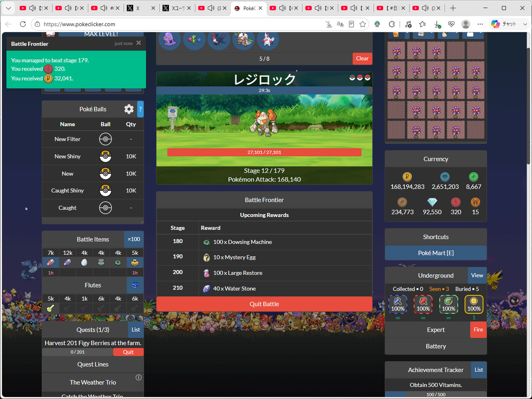Toggle the active yellow flute
This screenshot has height=399, width=532.
click(x=51, y=308)
